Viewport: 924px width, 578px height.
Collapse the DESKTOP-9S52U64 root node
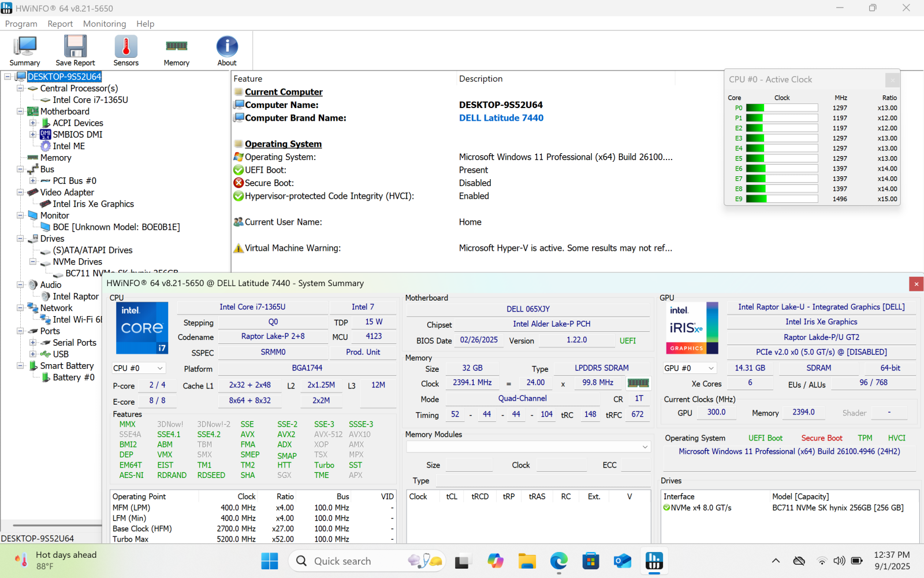(8, 76)
